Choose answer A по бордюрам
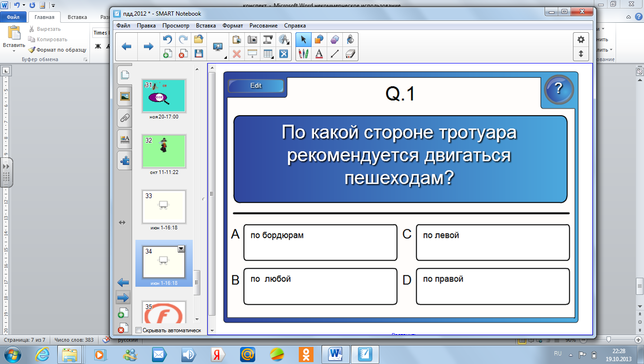The width and height of the screenshot is (644, 364). click(x=320, y=243)
